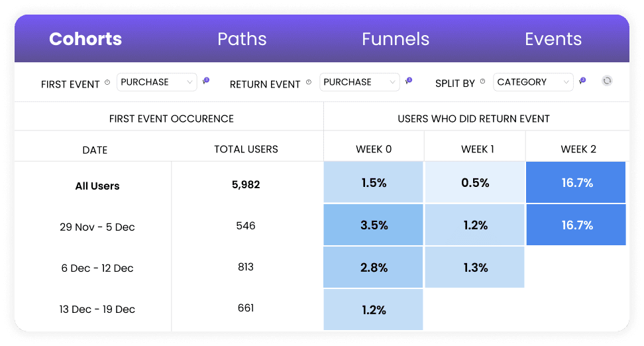Open the Split By CATEGORY dropdown
644x346 pixels.
coord(533,82)
